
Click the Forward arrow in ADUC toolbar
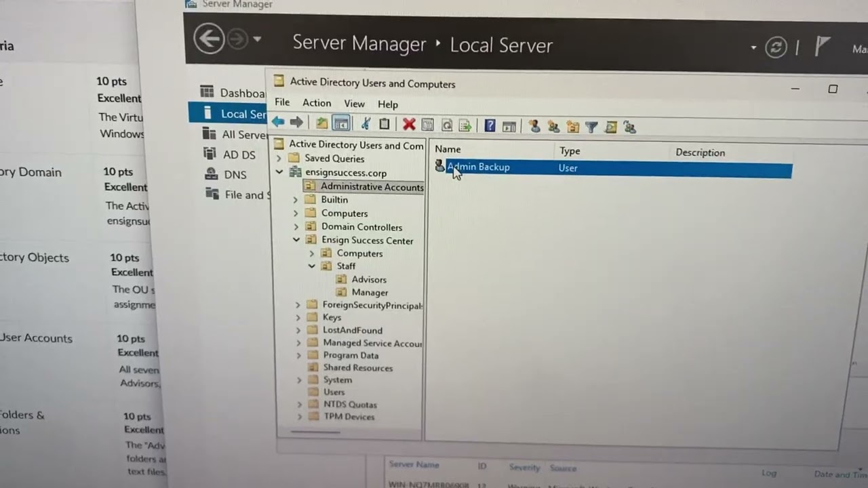296,122
